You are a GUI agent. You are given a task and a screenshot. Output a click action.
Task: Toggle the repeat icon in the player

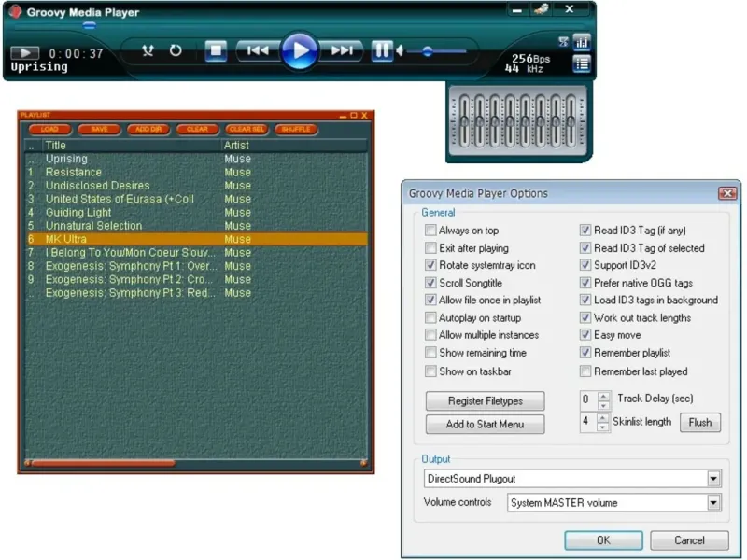click(x=176, y=50)
